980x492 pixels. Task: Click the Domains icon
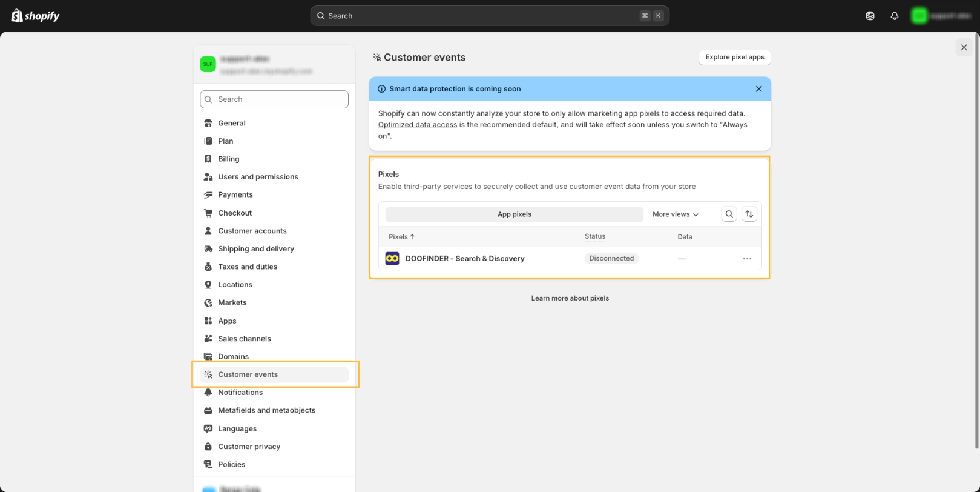(208, 357)
